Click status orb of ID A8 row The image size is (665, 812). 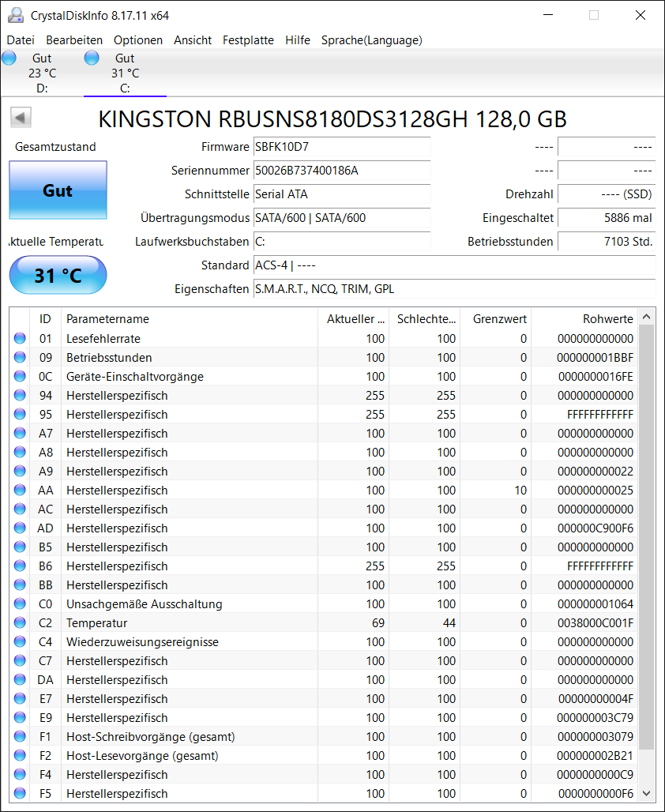pyautogui.click(x=20, y=452)
